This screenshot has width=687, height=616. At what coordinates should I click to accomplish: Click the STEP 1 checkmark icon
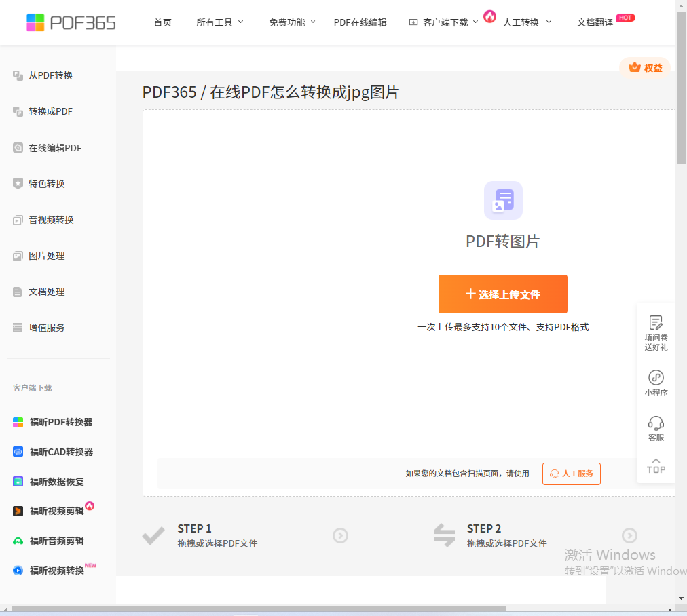click(153, 536)
